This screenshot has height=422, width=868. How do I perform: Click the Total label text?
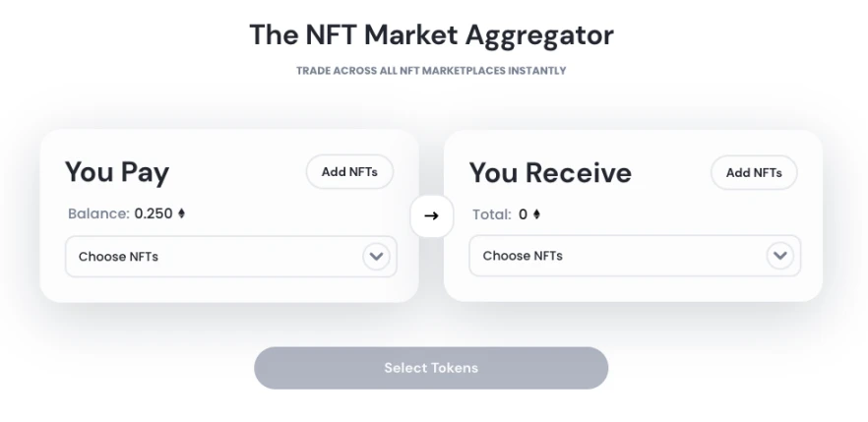(491, 214)
